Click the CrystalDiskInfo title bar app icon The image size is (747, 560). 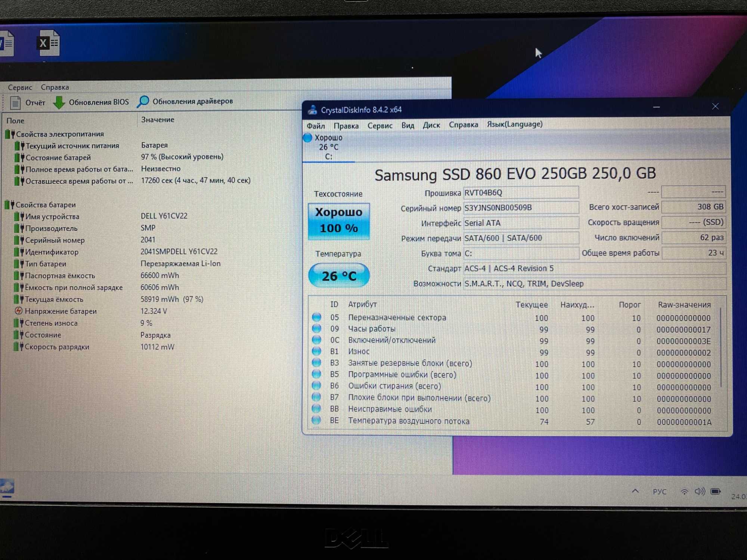click(x=312, y=110)
